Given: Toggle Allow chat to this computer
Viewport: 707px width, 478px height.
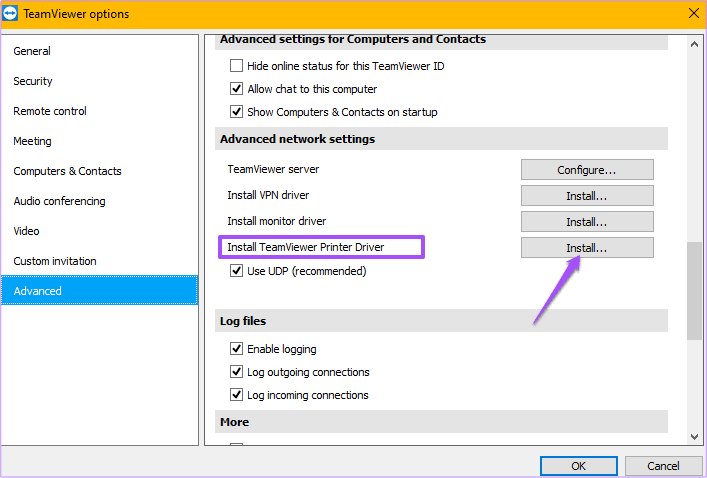Looking at the screenshot, I should [x=236, y=88].
